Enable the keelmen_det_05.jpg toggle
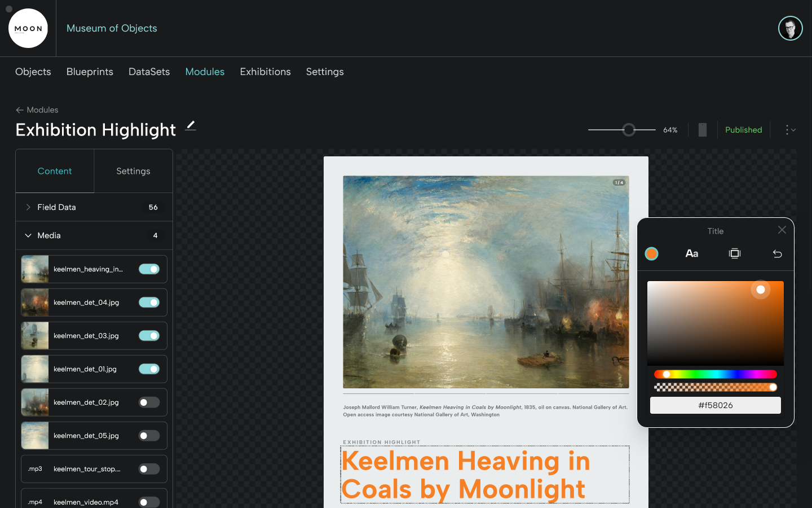 149,436
